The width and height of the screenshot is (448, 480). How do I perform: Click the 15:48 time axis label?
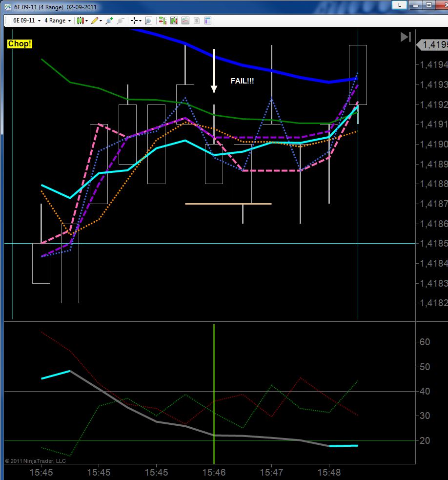pos(329,472)
